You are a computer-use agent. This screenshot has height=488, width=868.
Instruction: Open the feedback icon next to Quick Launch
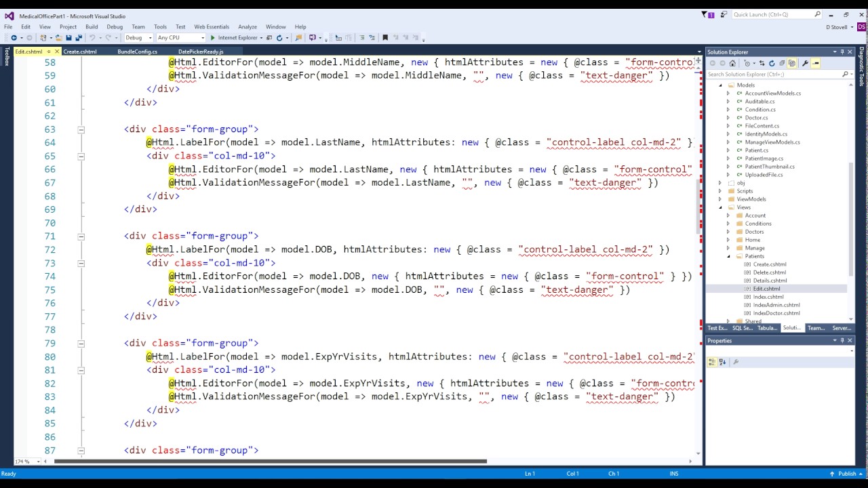[x=723, y=14]
